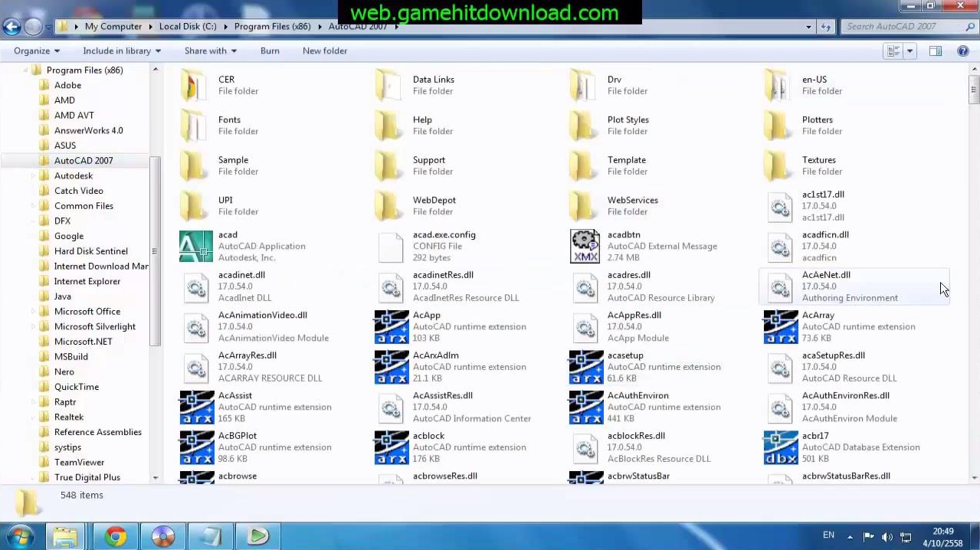The width and height of the screenshot is (980, 550).
Task: Open the acad AutoCAD Application icon
Action: coord(196,247)
